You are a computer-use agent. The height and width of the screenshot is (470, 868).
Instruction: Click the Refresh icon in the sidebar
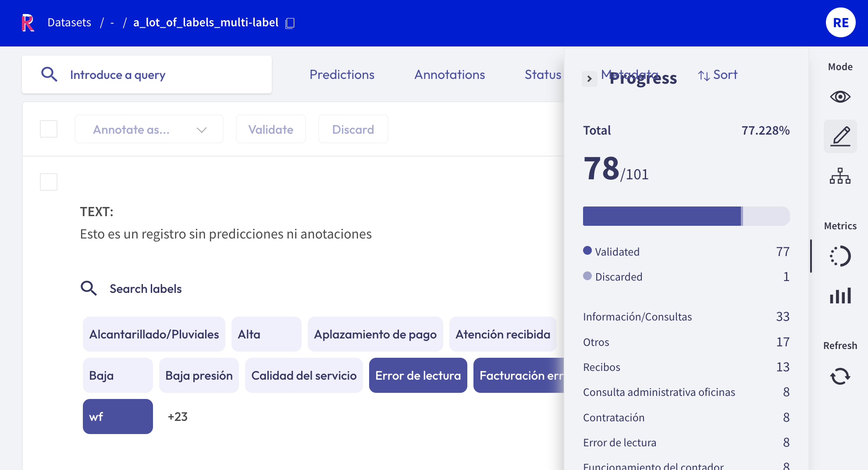pos(840,376)
